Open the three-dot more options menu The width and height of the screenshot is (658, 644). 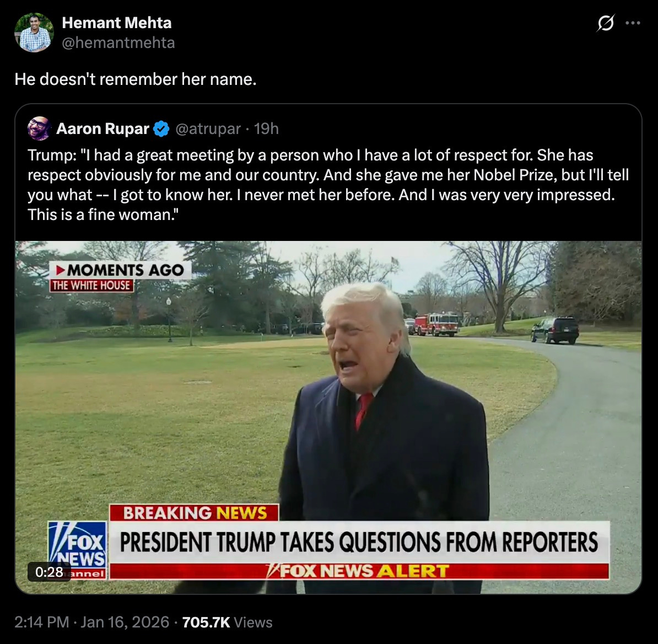point(633,23)
